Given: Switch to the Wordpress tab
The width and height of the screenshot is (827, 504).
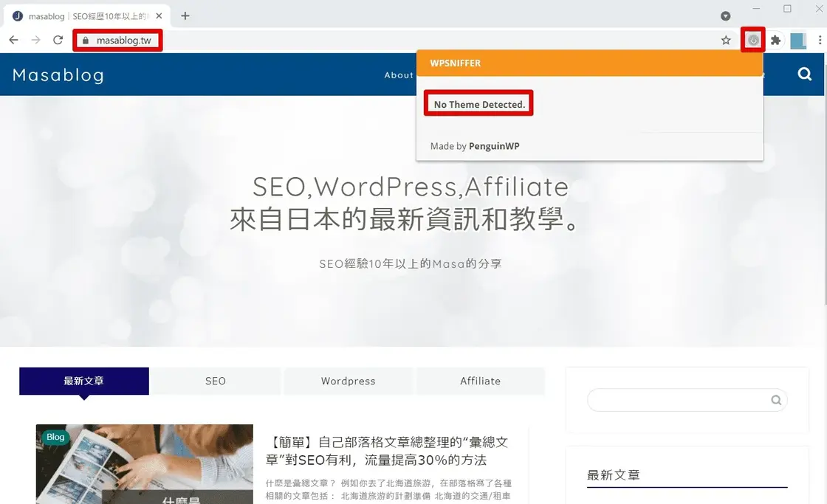Looking at the screenshot, I should (x=348, y=381).
